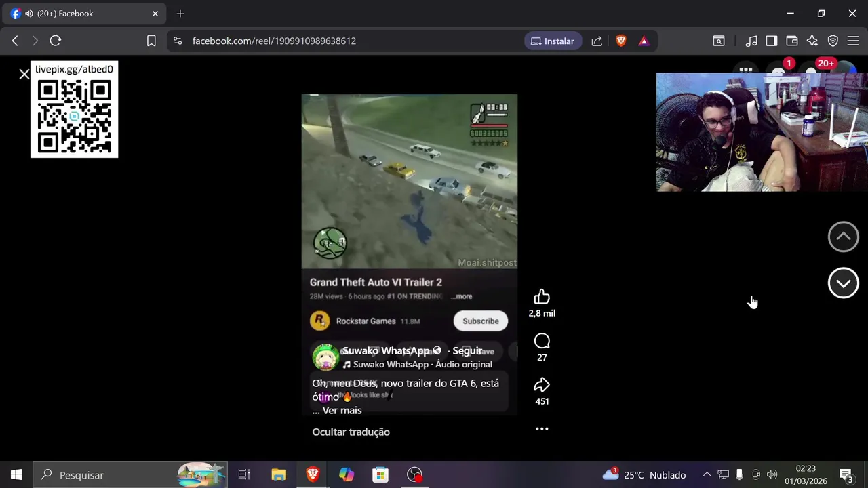Screen dimensions: 868x488
Task: Open Brave Rewards triangle icon
Action: click(x=644, y=41)
